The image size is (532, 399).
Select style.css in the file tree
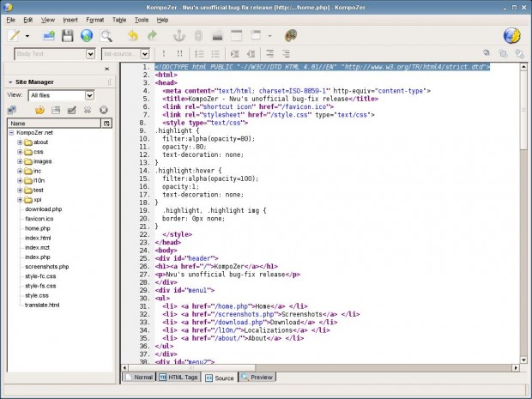click(x=37, y=295)
